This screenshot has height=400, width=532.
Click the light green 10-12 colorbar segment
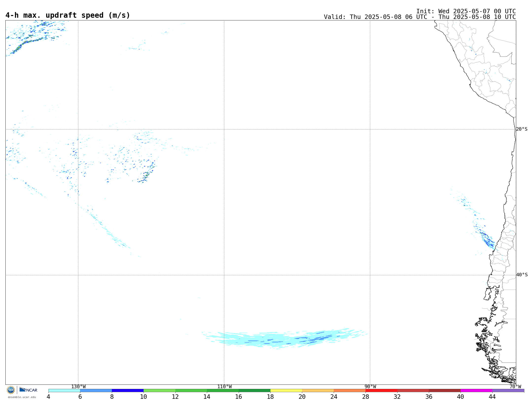159,391
